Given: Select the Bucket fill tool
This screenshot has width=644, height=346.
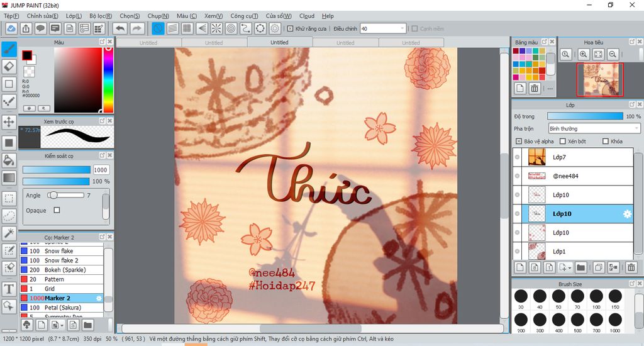Looking at the screenshot, I should [x=9, y=160].
